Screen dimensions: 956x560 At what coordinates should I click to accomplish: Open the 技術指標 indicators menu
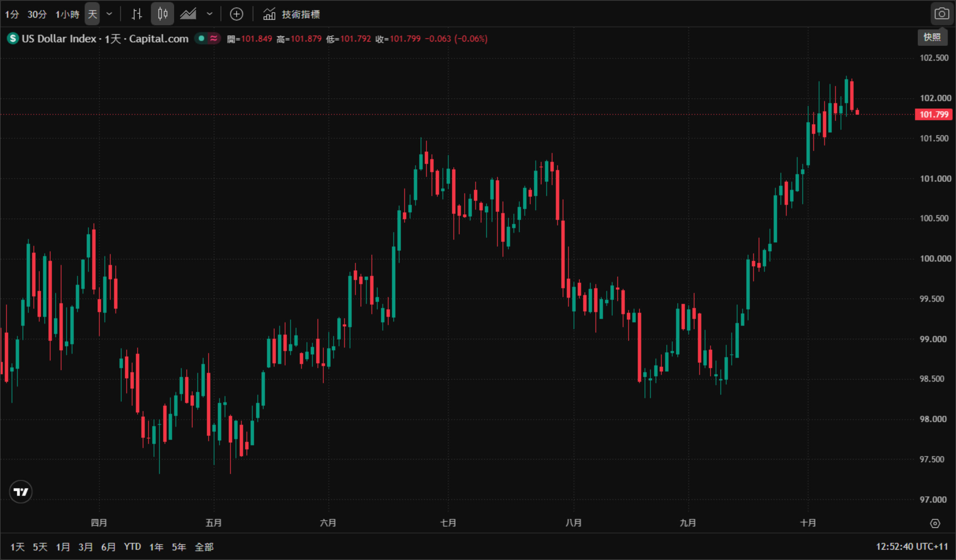[291, 14]
